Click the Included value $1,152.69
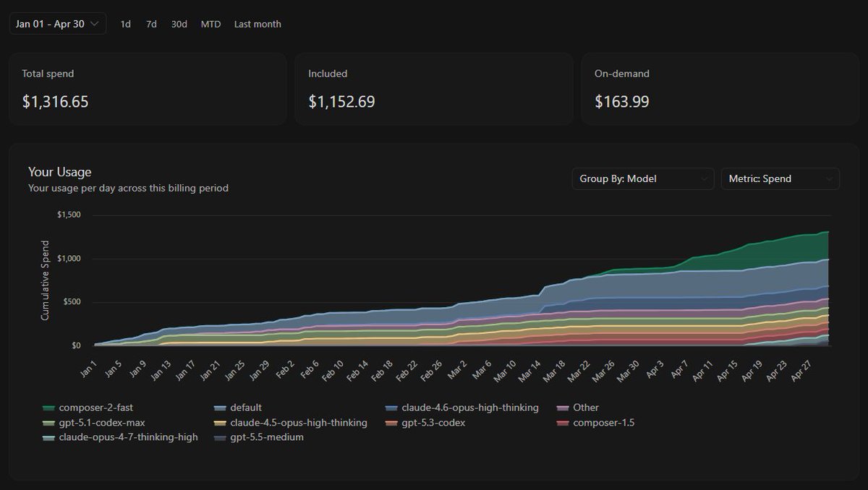 (341, 102)
